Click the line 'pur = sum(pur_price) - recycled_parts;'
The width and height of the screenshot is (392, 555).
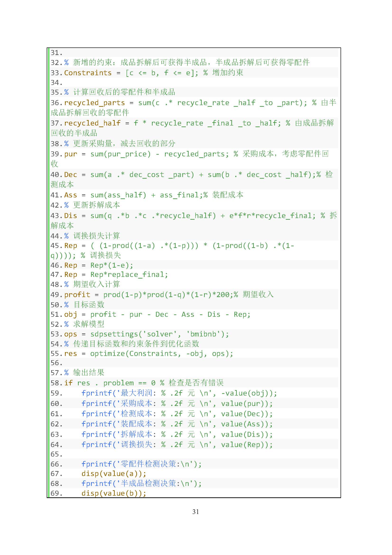pos(146,154)
